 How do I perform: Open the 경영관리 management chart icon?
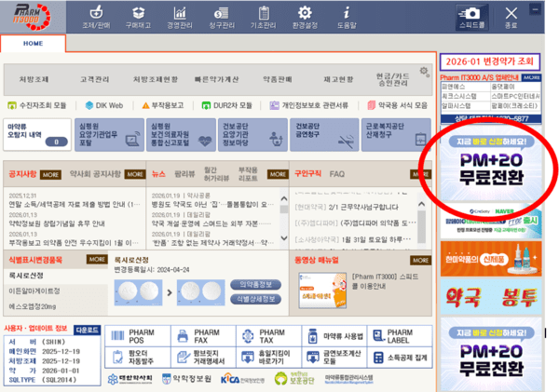[x=182, y=18]
